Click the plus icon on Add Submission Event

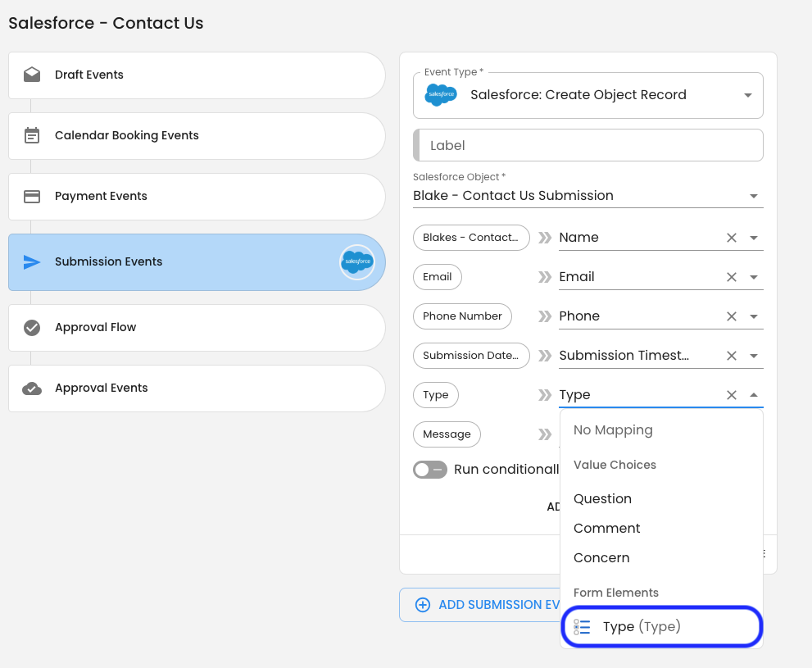(423, 605)
